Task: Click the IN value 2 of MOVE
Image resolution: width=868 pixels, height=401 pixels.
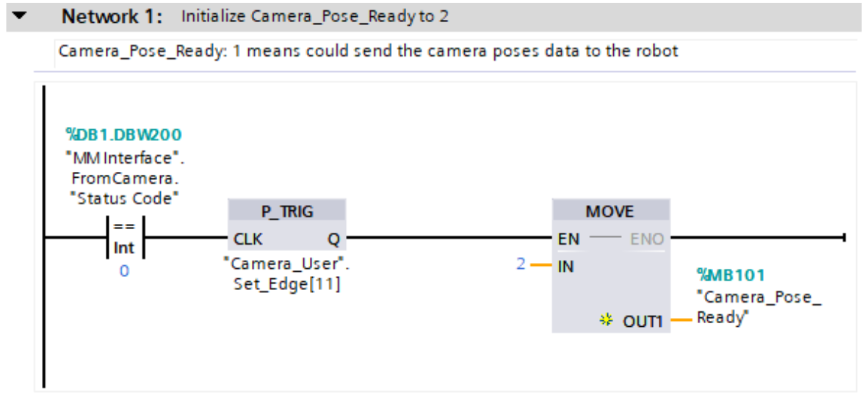Action: (521, 264)
